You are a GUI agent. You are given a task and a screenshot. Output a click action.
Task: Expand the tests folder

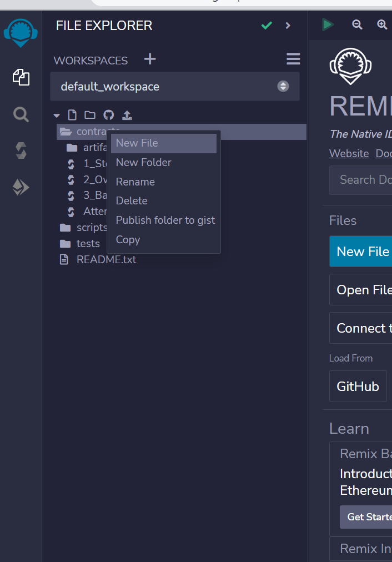[79, 243]
